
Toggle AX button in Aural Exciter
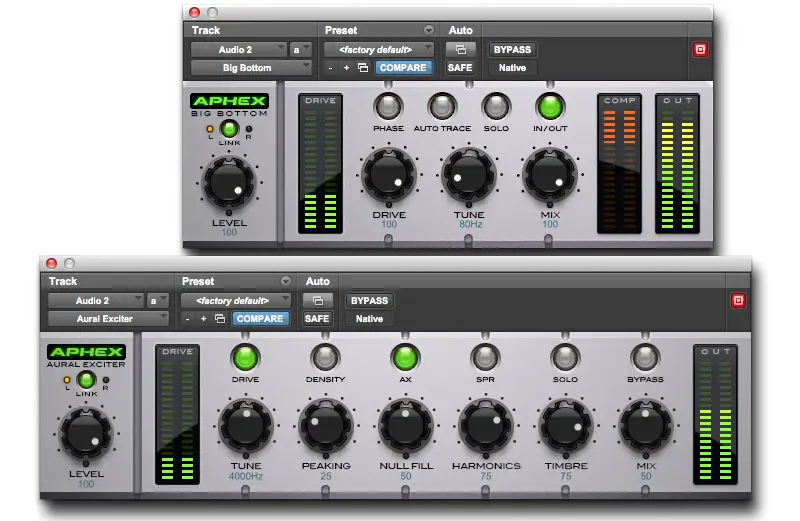coord(405,358)
